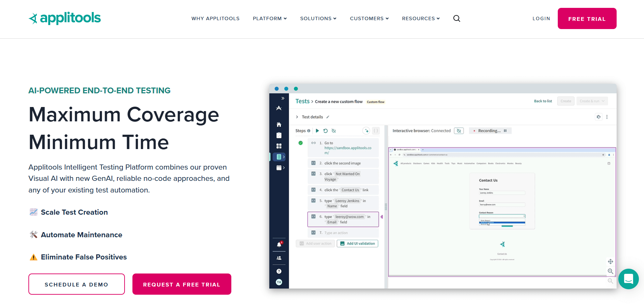
Task: Open the site search magnifier icon
Action: coord(457,18)
